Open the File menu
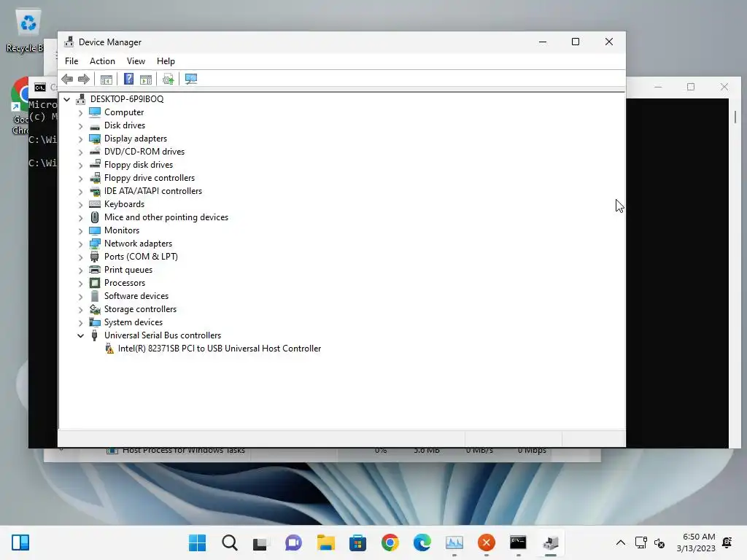Viewport: 747px width, 560px height. click(71, 61)
